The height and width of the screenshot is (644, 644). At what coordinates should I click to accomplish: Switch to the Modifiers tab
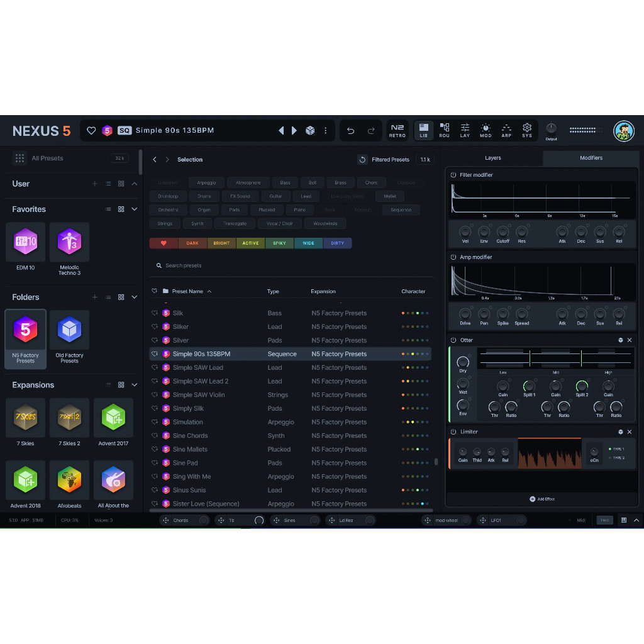[x=590, y=158]
